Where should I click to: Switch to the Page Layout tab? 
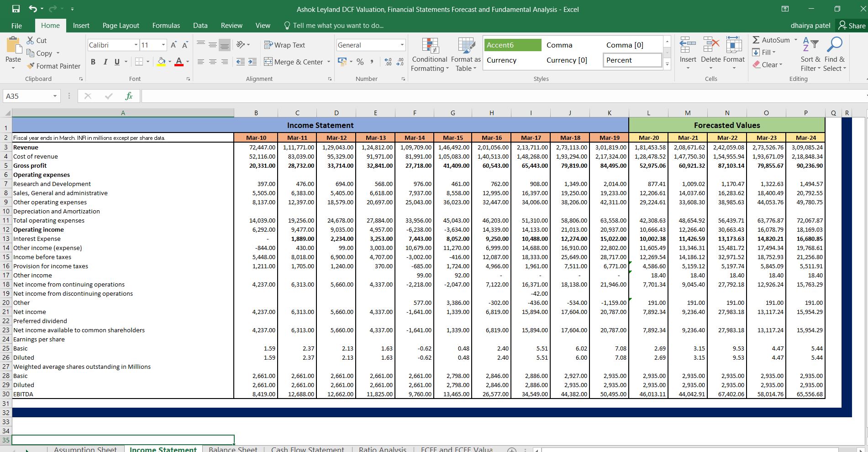click(121, 26)
